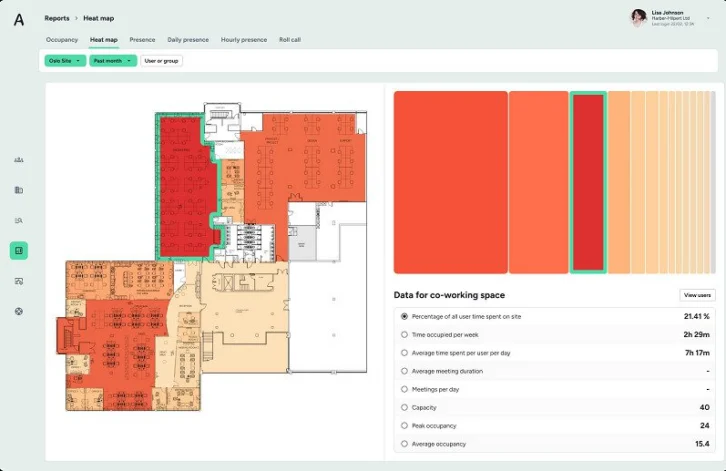Screen dimensions: 726x471
Task: Switch to the Occupancy tab
Action: pyautogui.click(x=62, y=39)
